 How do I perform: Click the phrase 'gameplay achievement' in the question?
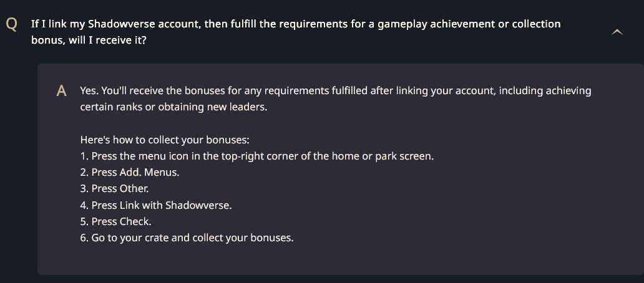(x=437, y=24)
